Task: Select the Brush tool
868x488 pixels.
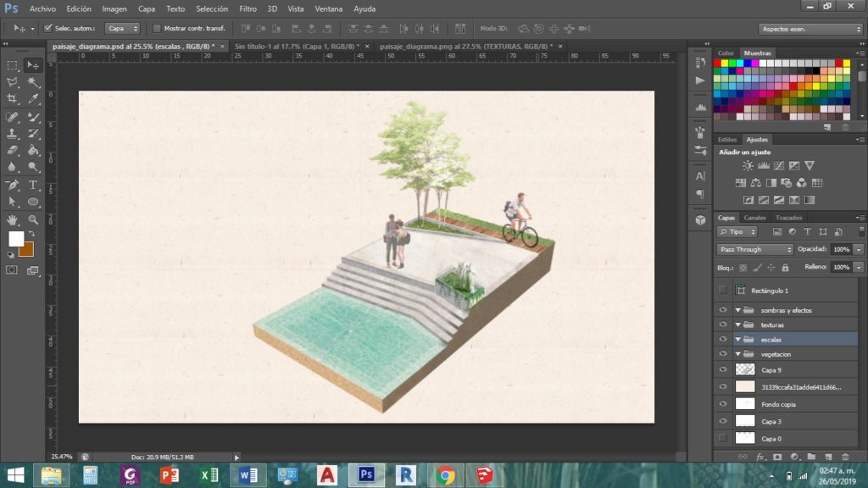Action: pyautogui.click(x=33, y=117)
